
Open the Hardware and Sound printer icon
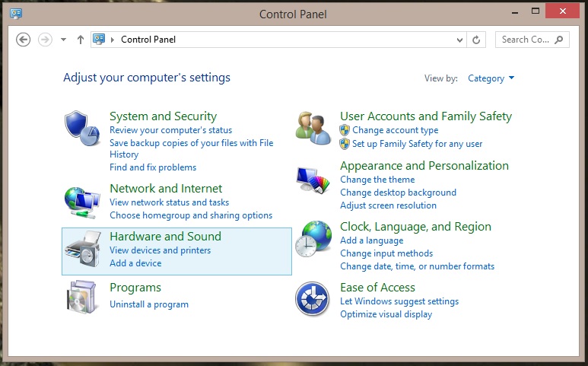coord(83,249)
